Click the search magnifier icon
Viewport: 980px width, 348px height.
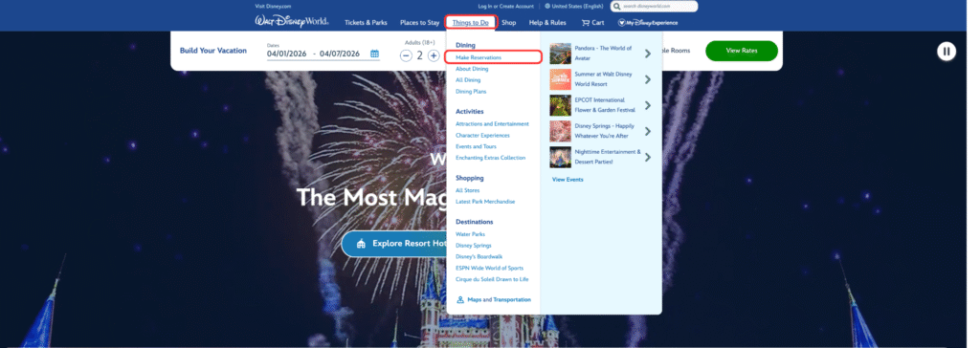[x=617, y=7]
